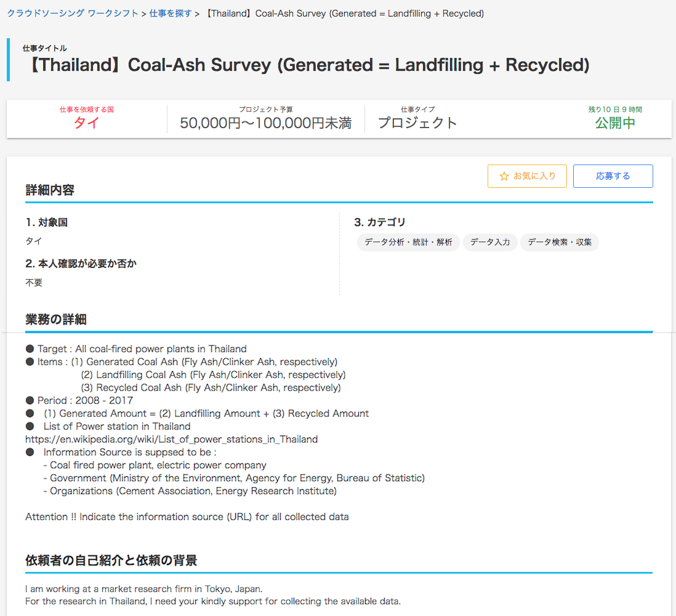The height and width of the screenshot is (616, 676).
Task: Click the 残り10日9時間 remaining time label
Action: 614,110
